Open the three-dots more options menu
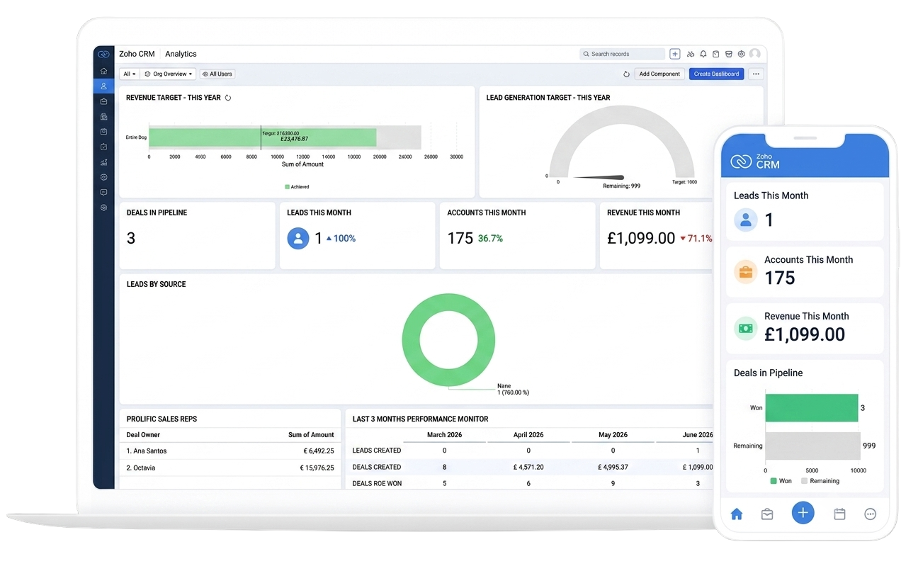Screen dimensions: 918x588 tap(755, 74)
